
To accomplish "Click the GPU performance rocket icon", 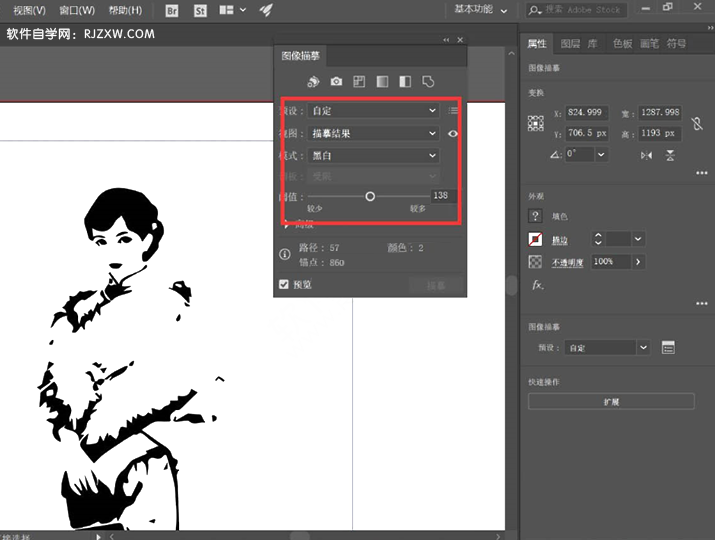I will (266, 10).
